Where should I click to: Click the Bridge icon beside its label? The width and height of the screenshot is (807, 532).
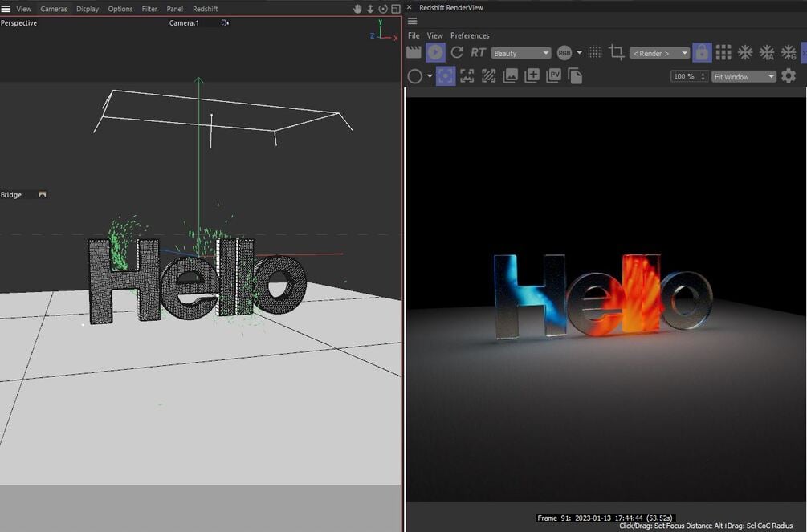pyautogui.click(x=43, y=194)
